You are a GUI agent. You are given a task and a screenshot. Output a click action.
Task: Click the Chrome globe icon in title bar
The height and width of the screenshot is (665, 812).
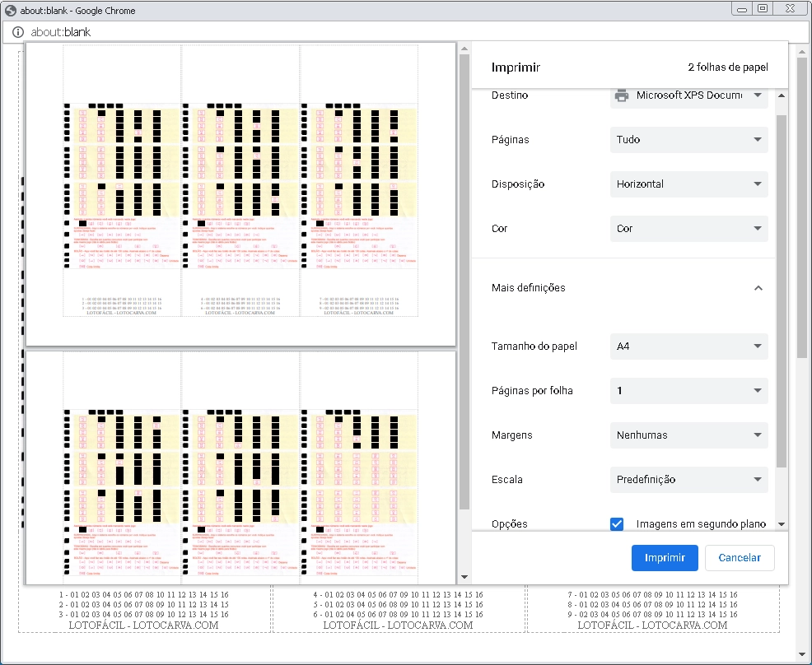pos(11,11)
